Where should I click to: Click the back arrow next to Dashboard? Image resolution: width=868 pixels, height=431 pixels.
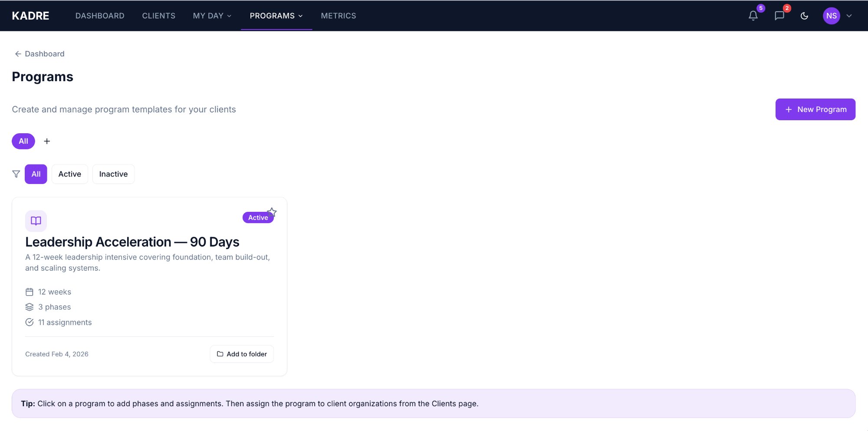[x=18, y=53]
